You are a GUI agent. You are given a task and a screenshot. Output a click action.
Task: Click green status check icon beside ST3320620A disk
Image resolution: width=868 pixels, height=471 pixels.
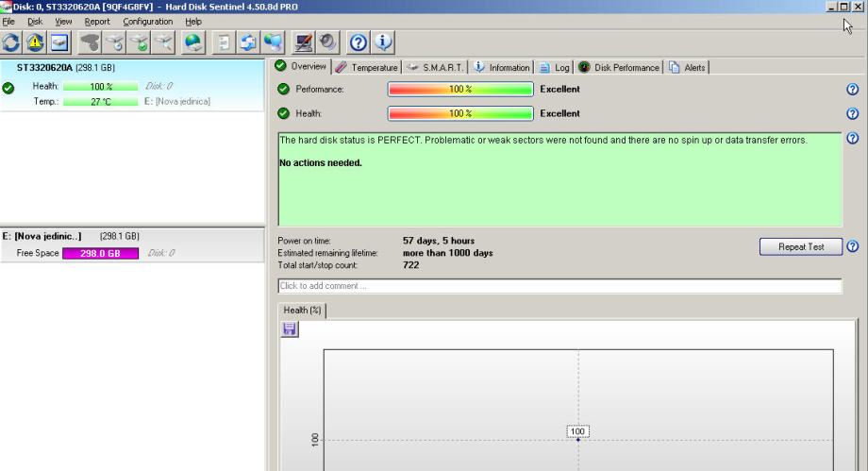pyautogui.click(x=8, y=88)
